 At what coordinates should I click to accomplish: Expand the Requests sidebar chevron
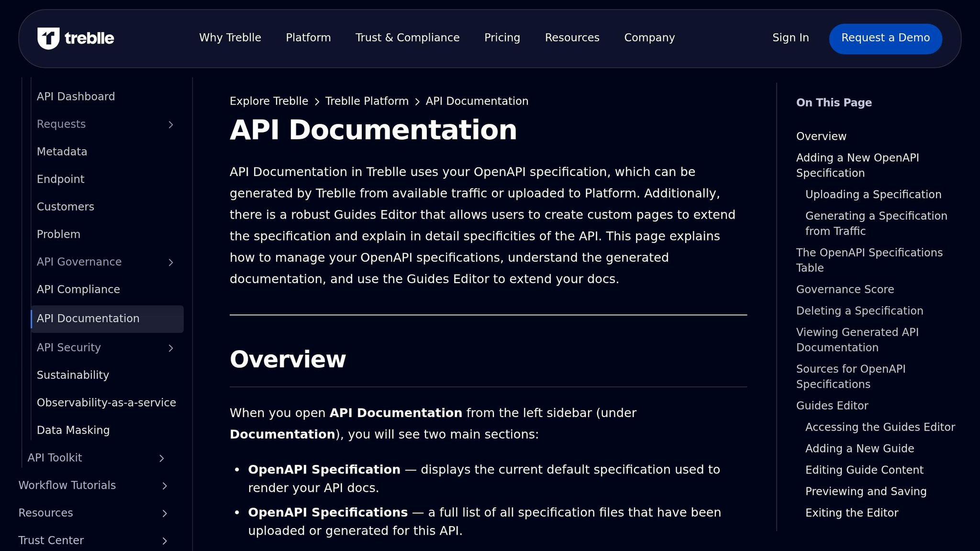[x=171, y=125]
